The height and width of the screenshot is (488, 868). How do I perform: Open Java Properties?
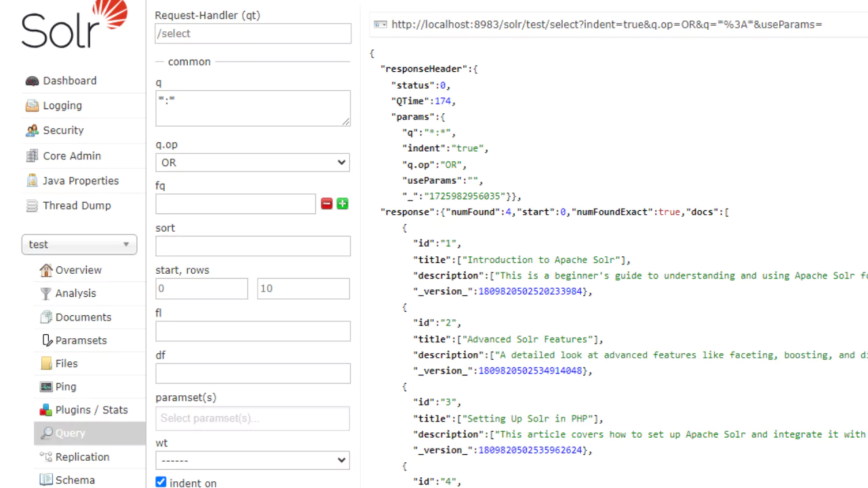[x=81, y=181]
